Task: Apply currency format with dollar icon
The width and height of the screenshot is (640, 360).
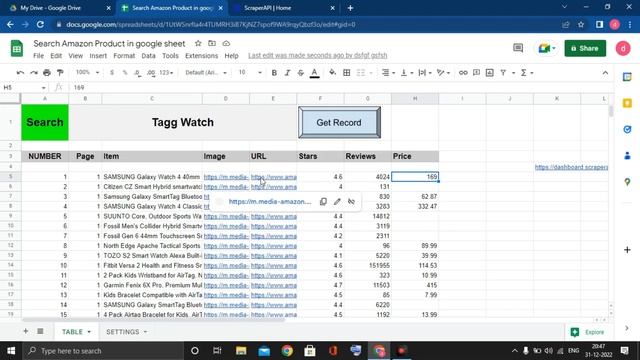Action: [x=112, y=73]
